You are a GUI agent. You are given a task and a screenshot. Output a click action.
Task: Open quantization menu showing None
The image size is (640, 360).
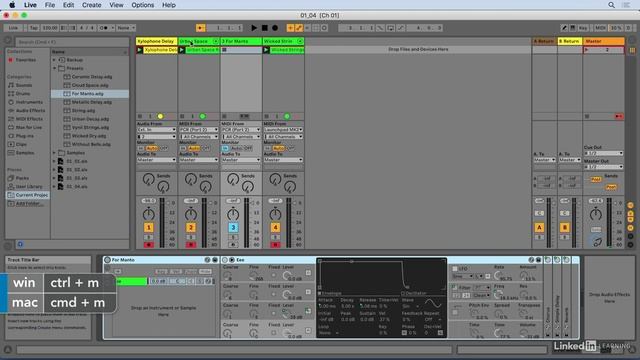tap(126, 28)
